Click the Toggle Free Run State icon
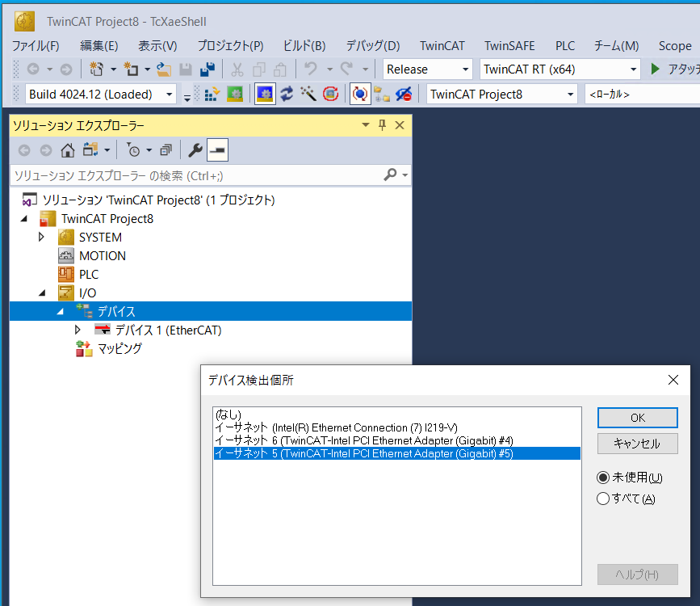Screen dimensions: 700x606 pyautogui.click(x=330, y=95)
